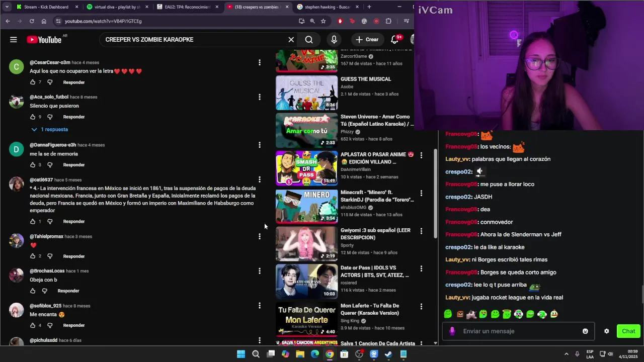Open options menu for @cati6937's comment
The image size is (644, 362).
(x=260, y=179)
